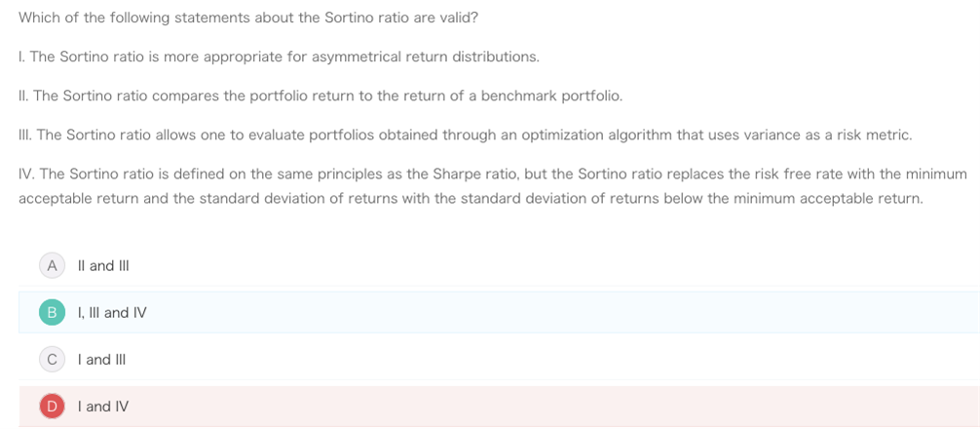Select the green B answer circle
Viewport: 980px width, 429px height.
52,312
